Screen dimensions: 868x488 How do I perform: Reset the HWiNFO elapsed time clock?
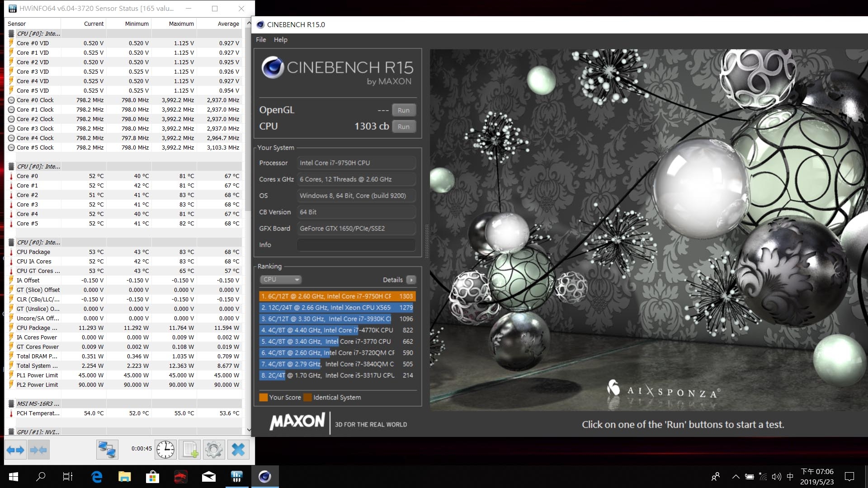[x=165, y=450]
